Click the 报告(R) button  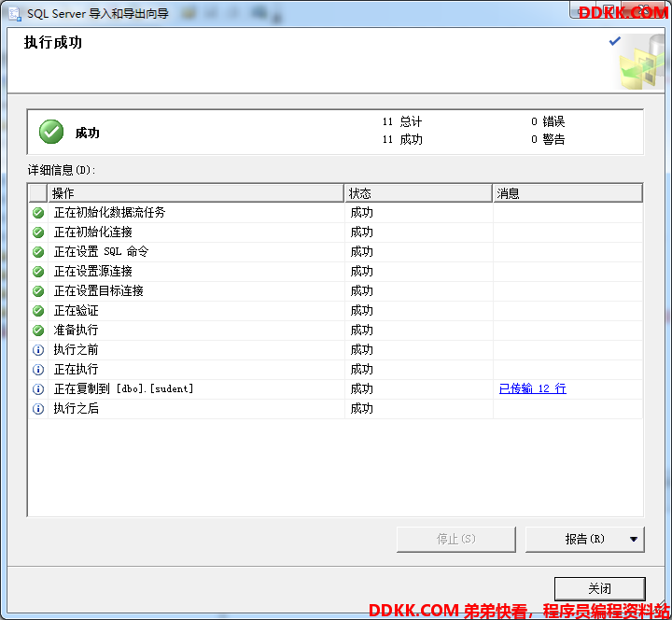(584, 540)
